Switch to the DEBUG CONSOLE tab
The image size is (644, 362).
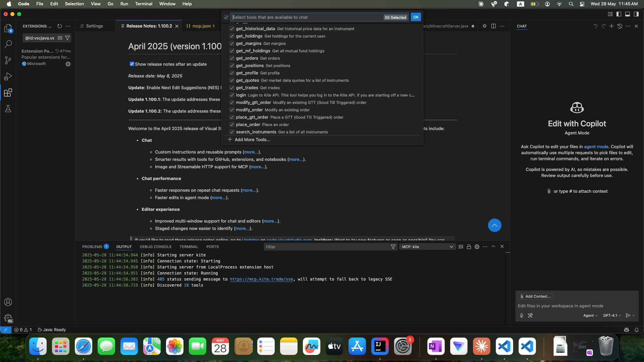156,247
